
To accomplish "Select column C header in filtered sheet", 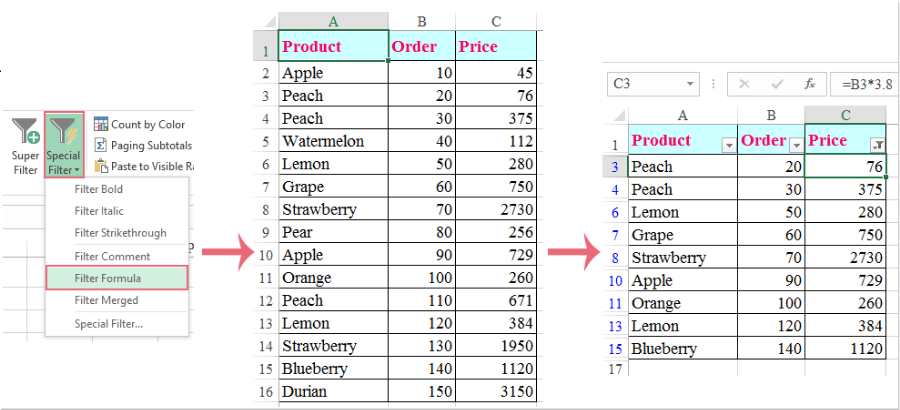I will (x=845, y=115).
